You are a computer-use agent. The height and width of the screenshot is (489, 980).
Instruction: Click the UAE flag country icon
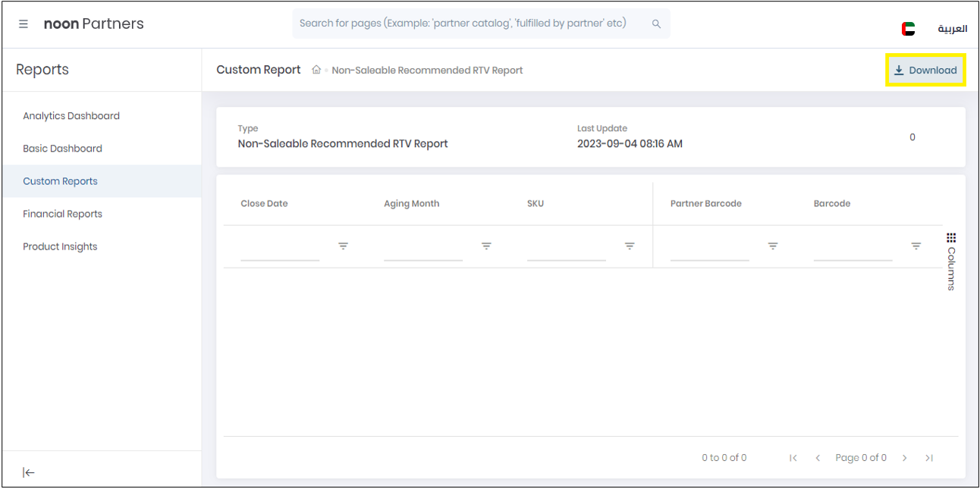point(908,29)
